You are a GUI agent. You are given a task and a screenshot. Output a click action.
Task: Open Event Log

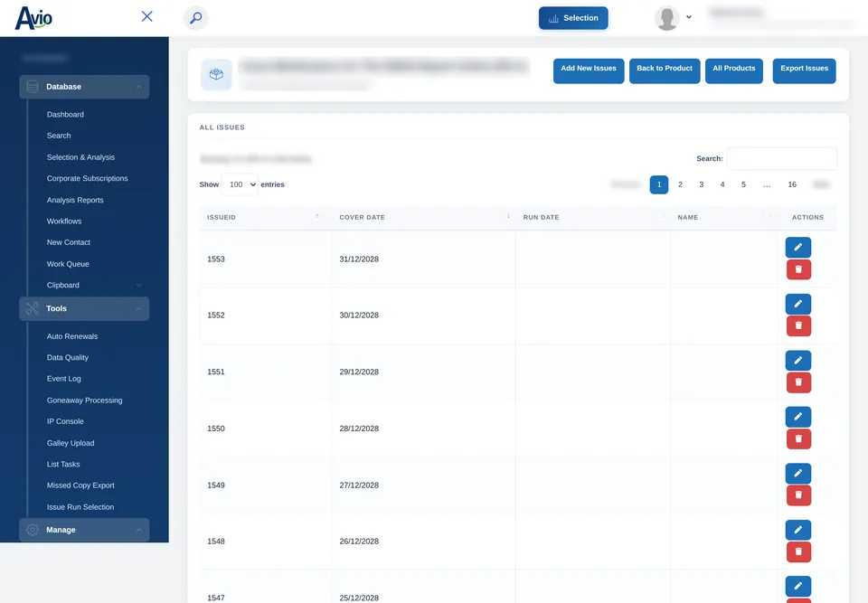point(63,379)
